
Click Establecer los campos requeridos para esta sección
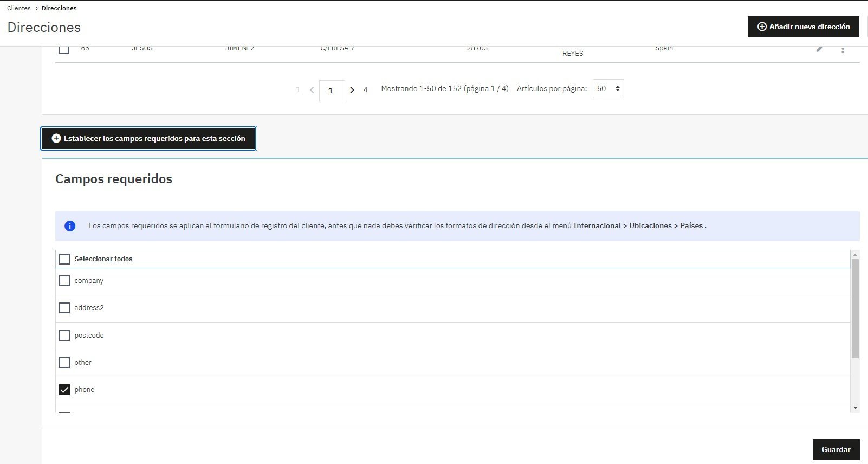[x=148, y=138]
